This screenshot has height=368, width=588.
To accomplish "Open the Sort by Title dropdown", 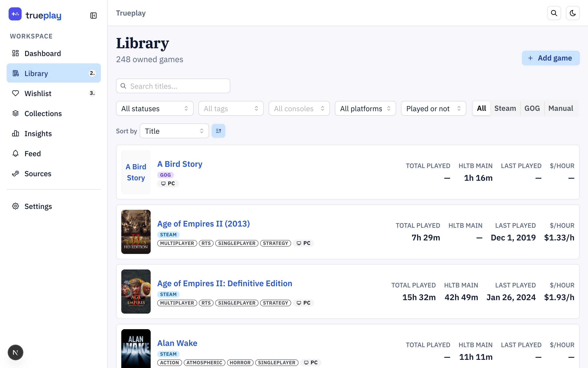I will point(174,131).
